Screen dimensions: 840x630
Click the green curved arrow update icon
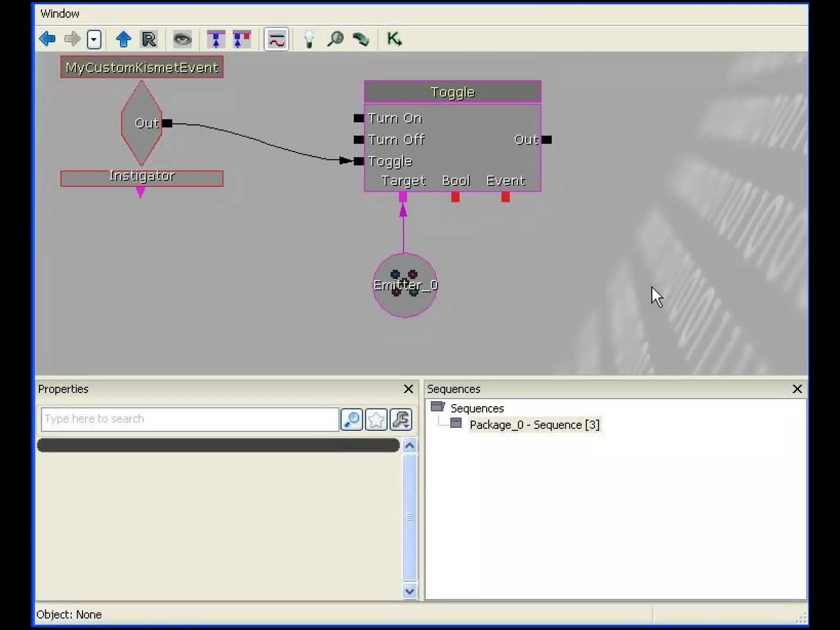(x=361, y=39)
